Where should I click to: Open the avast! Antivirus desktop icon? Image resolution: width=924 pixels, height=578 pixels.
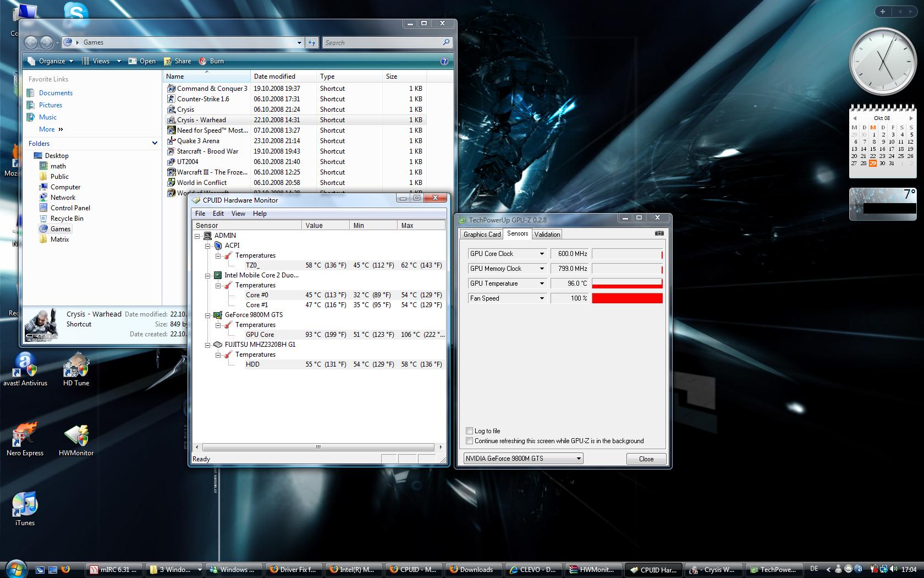coord(25,369)
